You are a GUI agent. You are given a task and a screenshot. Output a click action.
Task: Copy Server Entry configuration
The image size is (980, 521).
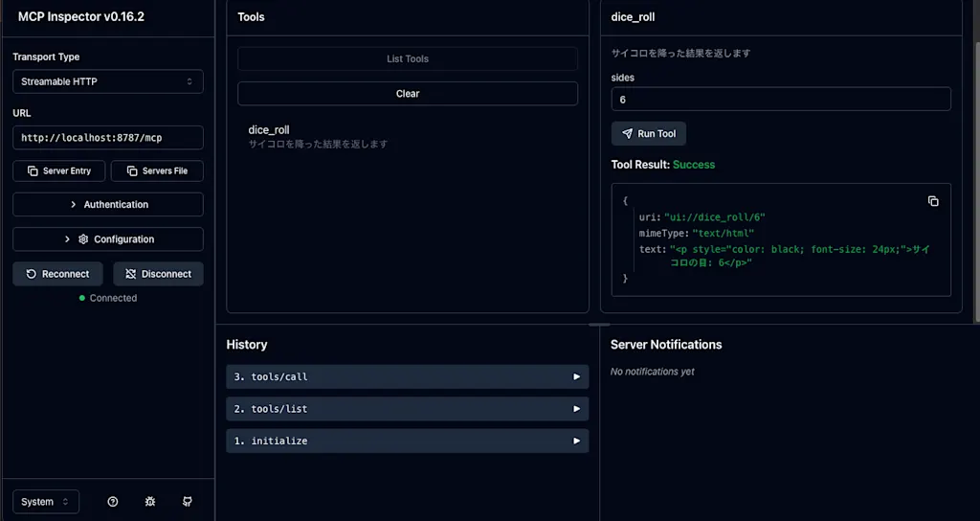58,170
